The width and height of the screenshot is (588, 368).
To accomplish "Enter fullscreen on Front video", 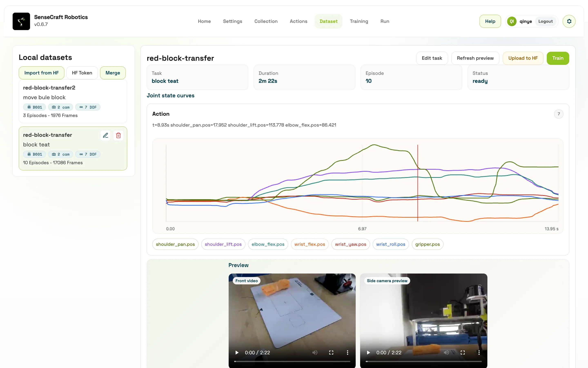I will [x=331, y=352].
